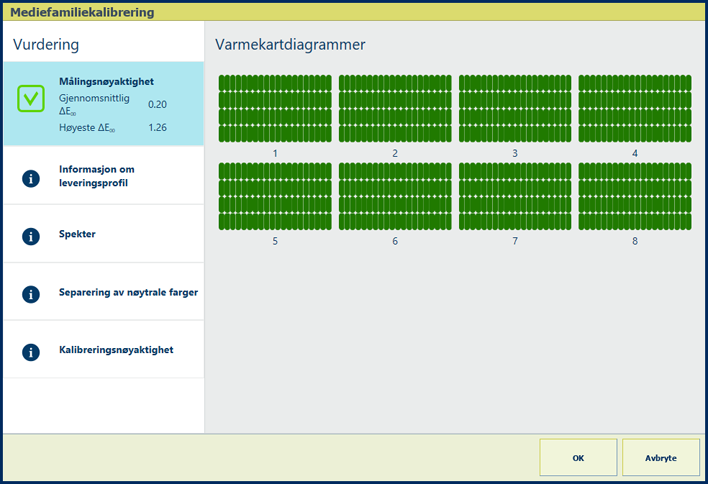Confirm with the OK button

point(578,457)
